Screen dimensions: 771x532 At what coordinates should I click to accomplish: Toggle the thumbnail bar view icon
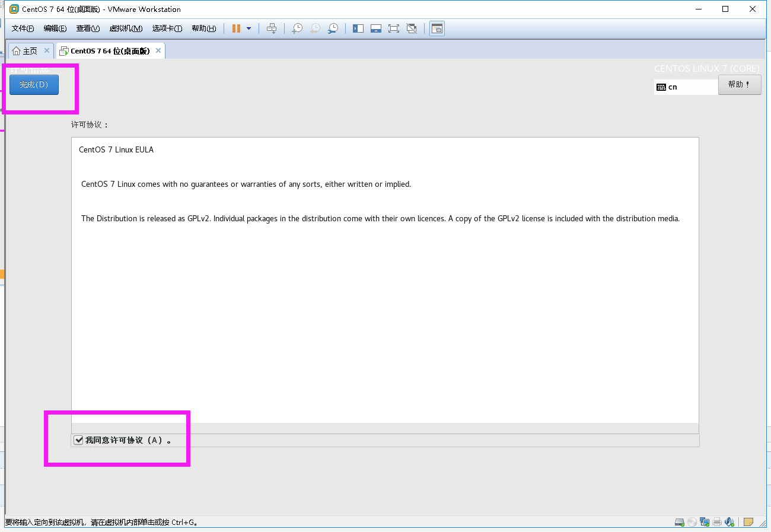[x=375, y=28]
